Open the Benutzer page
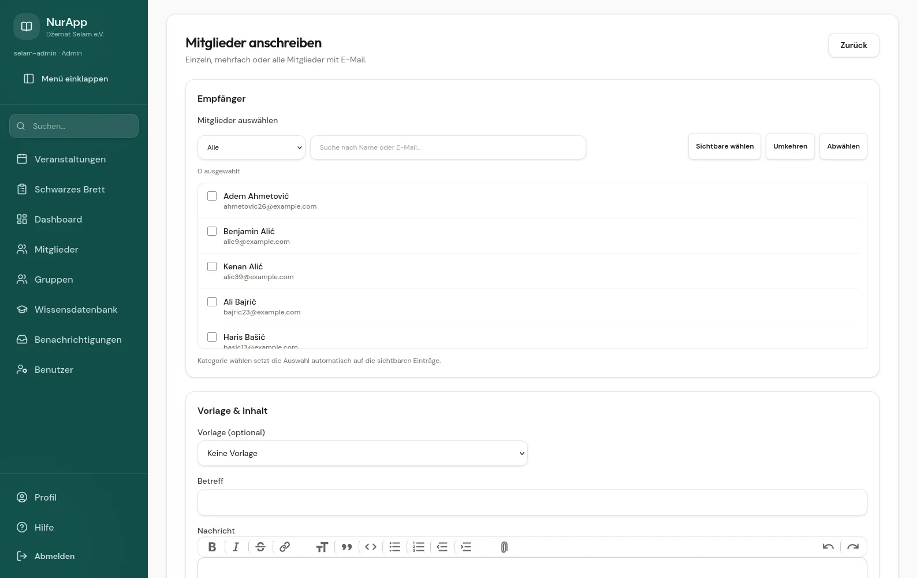 pyautogui.click(x=74, y=369)
